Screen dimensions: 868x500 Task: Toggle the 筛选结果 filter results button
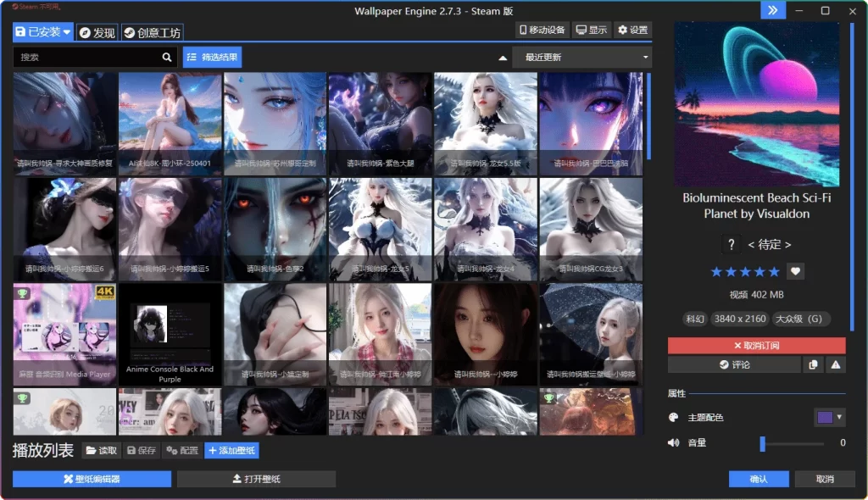click(212, 58)
